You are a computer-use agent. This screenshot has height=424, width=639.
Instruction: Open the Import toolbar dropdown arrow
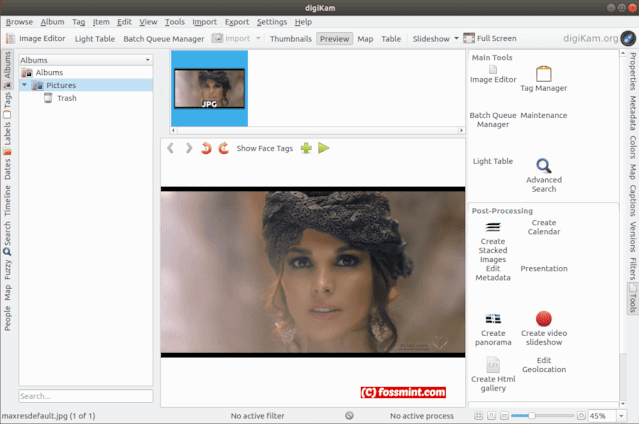(258, 38)
